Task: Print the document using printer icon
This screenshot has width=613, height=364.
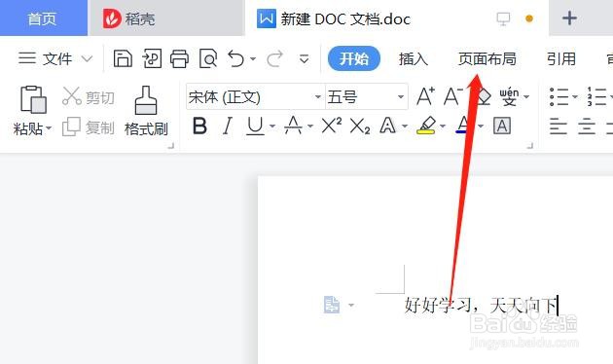Action: tap(179, 59)
